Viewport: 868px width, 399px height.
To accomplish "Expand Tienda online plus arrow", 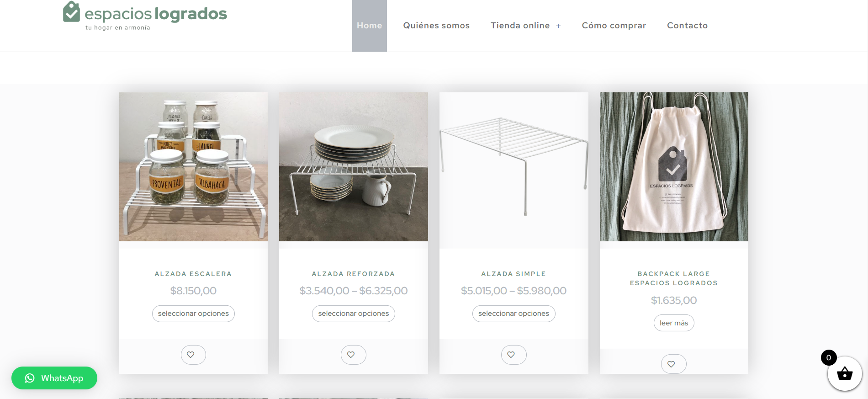I will pos(558,26).
